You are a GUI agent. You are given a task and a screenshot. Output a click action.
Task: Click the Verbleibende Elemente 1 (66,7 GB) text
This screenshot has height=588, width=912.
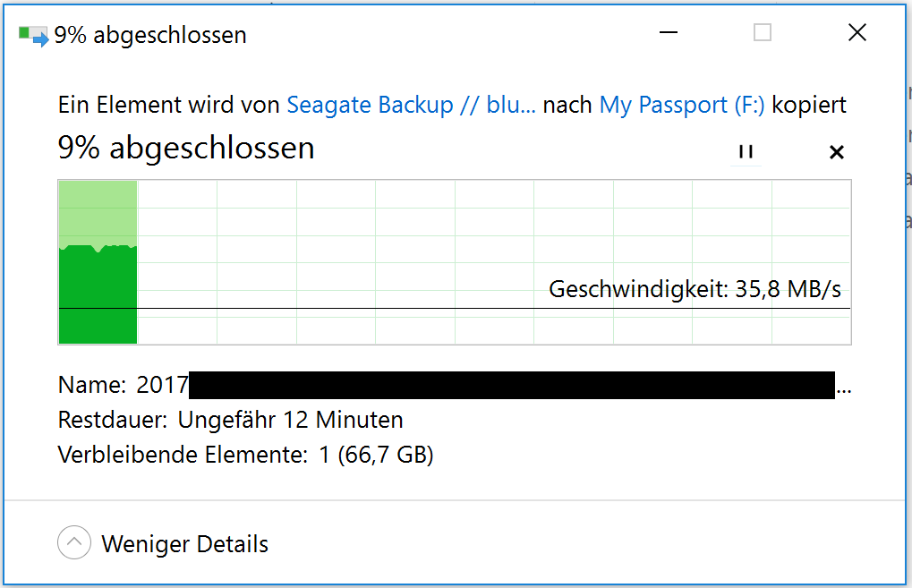pos(245,455)
